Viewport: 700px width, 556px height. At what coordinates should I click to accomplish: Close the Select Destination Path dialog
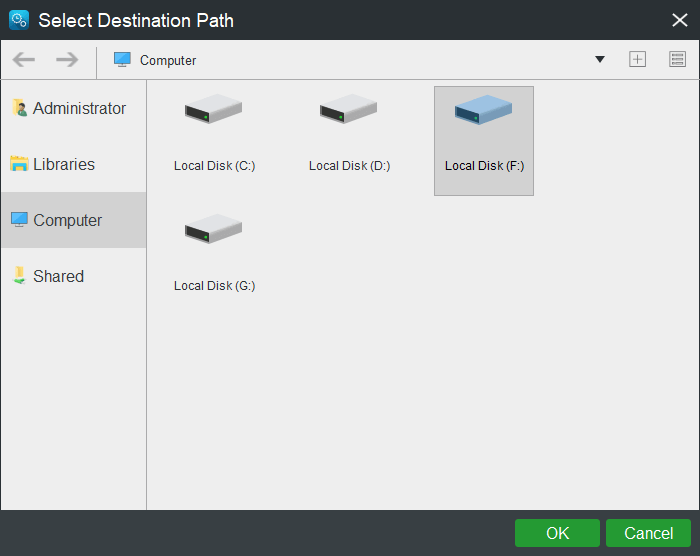point(679,20)
